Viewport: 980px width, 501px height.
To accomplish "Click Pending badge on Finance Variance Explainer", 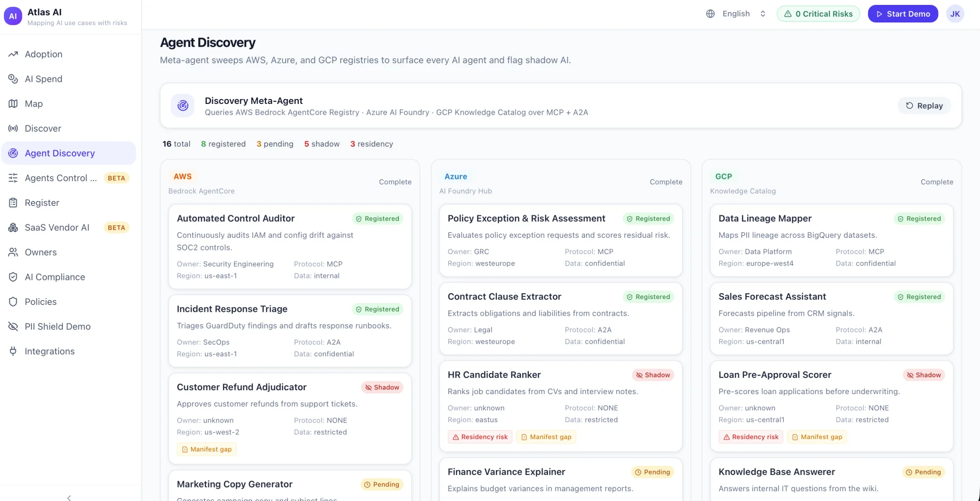I will (x=652, y=472).
